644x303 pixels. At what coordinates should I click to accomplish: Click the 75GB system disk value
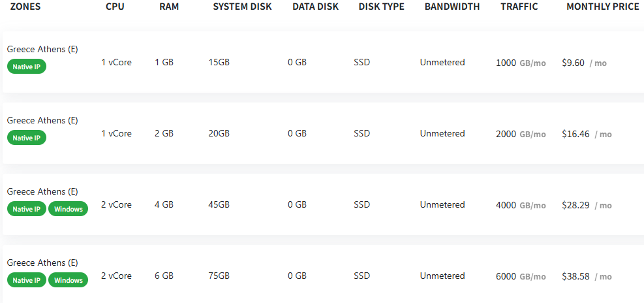(219, 276)
